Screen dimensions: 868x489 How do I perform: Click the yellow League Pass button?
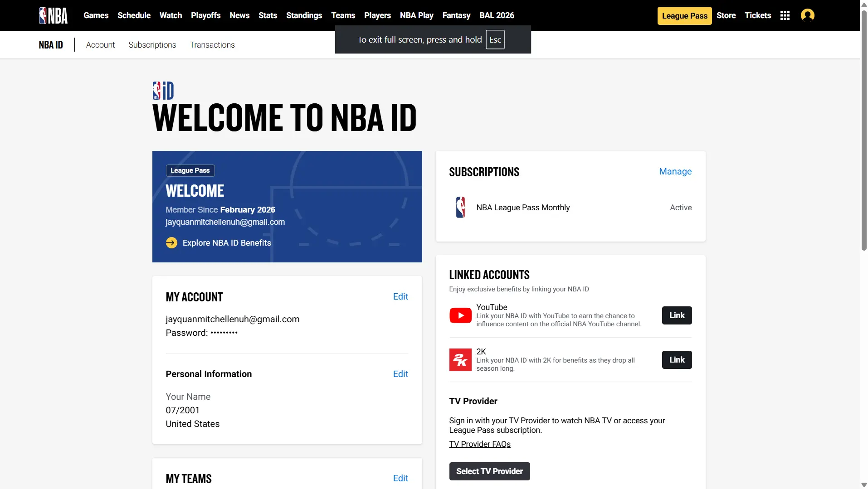point(685,16)
